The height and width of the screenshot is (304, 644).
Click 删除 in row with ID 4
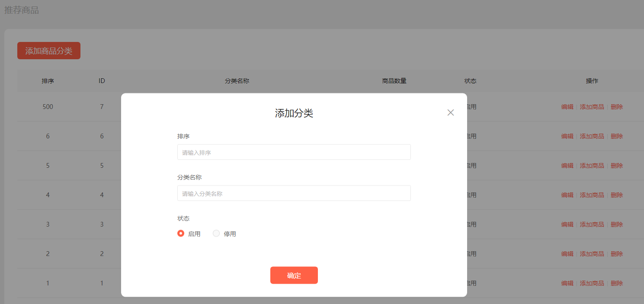click(617, 195)
